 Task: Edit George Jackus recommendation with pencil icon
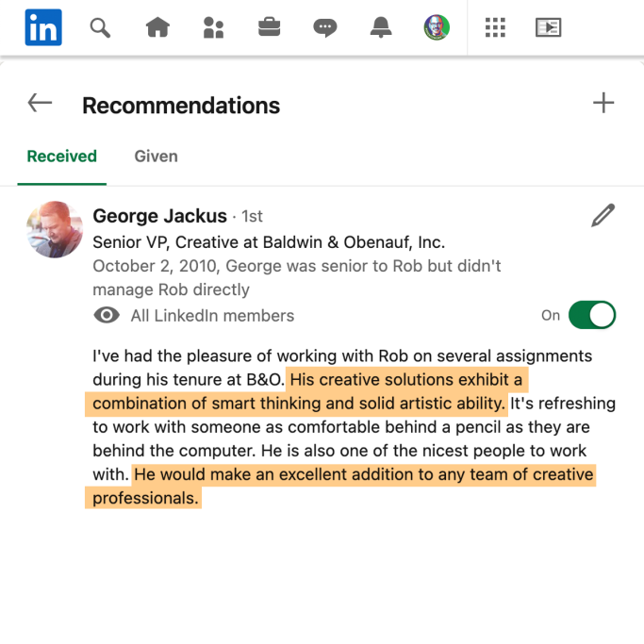pyautogui.click(x=603, y=215)
